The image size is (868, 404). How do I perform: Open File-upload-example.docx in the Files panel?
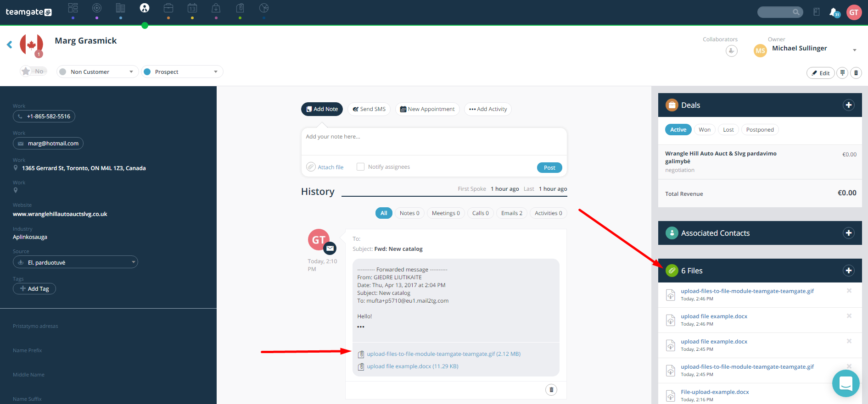tap(715, 392)
